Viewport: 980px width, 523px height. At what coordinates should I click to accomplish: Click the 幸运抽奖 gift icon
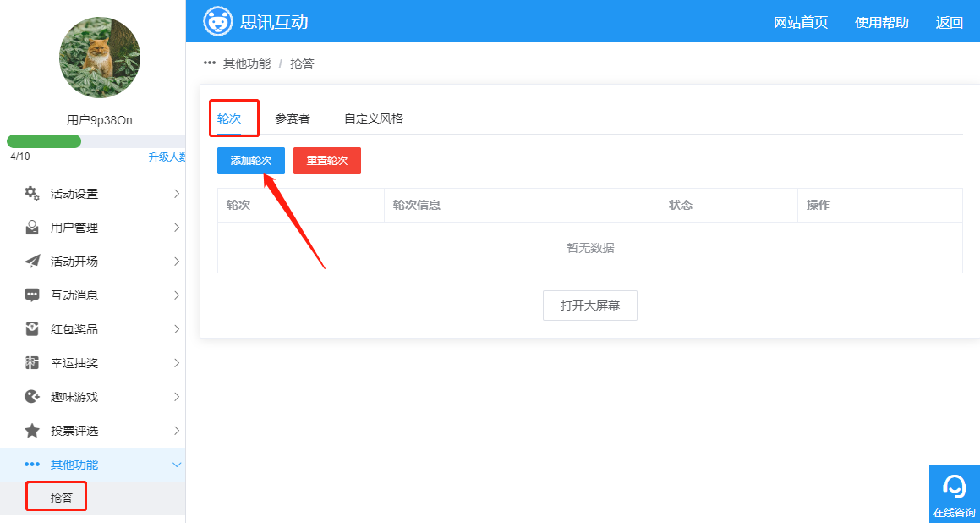pyautogui.click(x=32, y=363)
